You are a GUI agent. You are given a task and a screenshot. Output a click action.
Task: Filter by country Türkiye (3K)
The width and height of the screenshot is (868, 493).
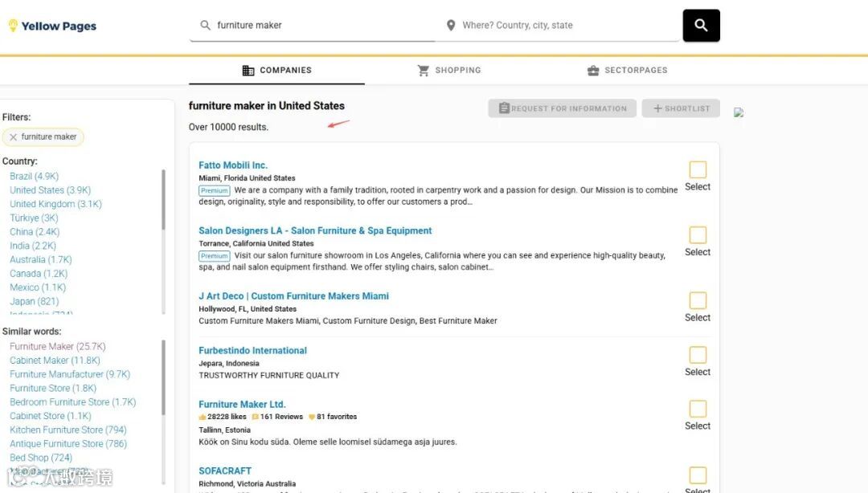pos(34,218)
